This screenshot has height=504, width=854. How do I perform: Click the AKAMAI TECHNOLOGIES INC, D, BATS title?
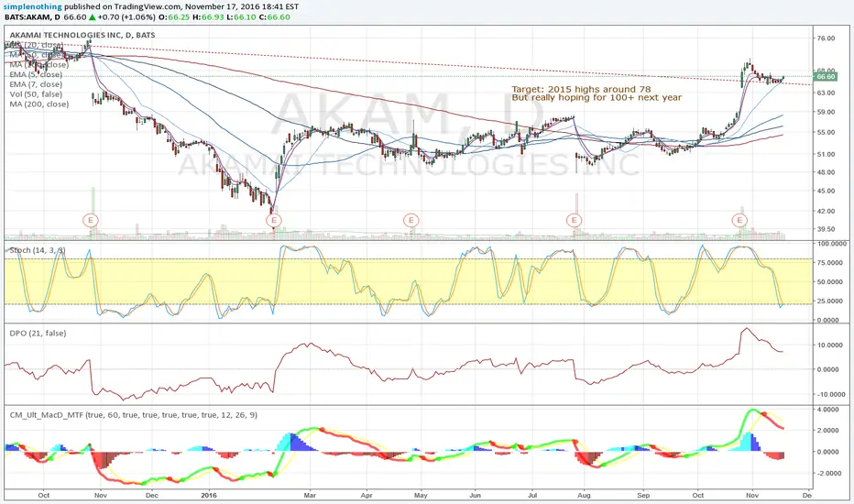82,35
